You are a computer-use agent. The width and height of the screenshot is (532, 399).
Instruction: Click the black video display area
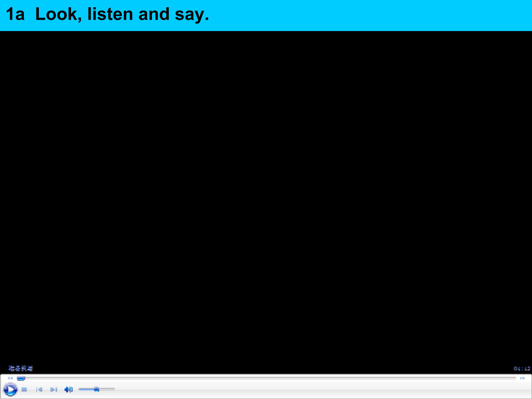click(x=266, y=192)
